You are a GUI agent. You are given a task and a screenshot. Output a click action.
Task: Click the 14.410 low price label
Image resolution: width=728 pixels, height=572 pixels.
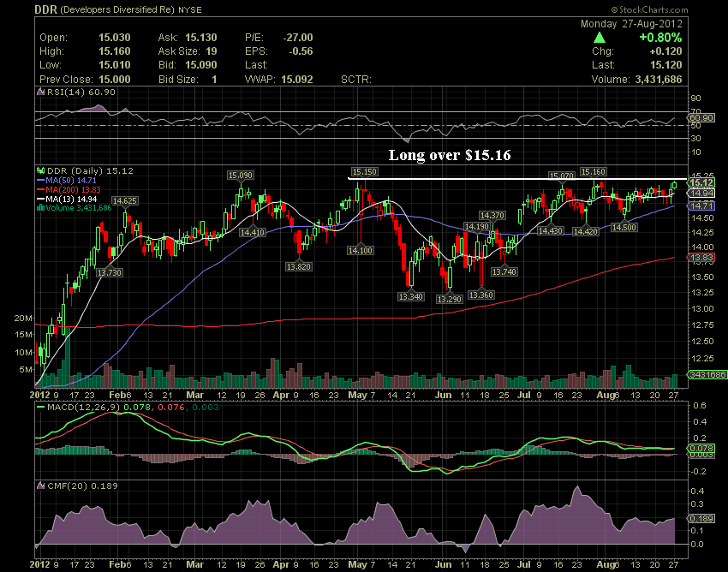pos(253,232)
